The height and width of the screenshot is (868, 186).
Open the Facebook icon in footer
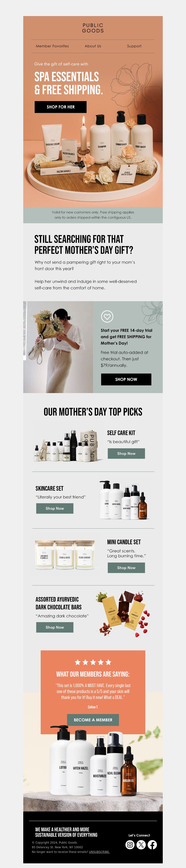click(152, 845)
